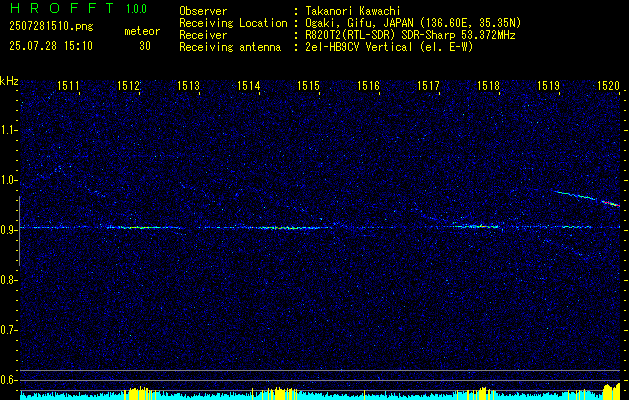Click the 1511 time marker
Image resolution: width=629 pixels, height=400 pixels.
click(69, 85)
